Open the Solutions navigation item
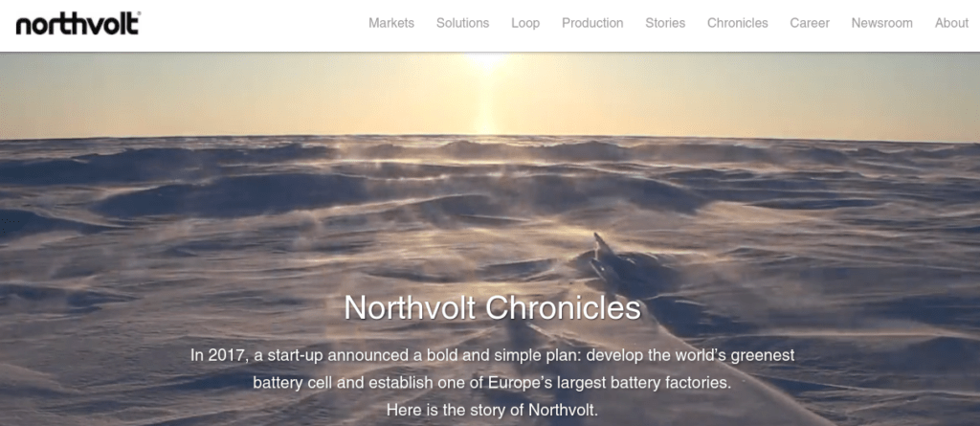Viewport: 980px width, 426px height. coord(462,23)
